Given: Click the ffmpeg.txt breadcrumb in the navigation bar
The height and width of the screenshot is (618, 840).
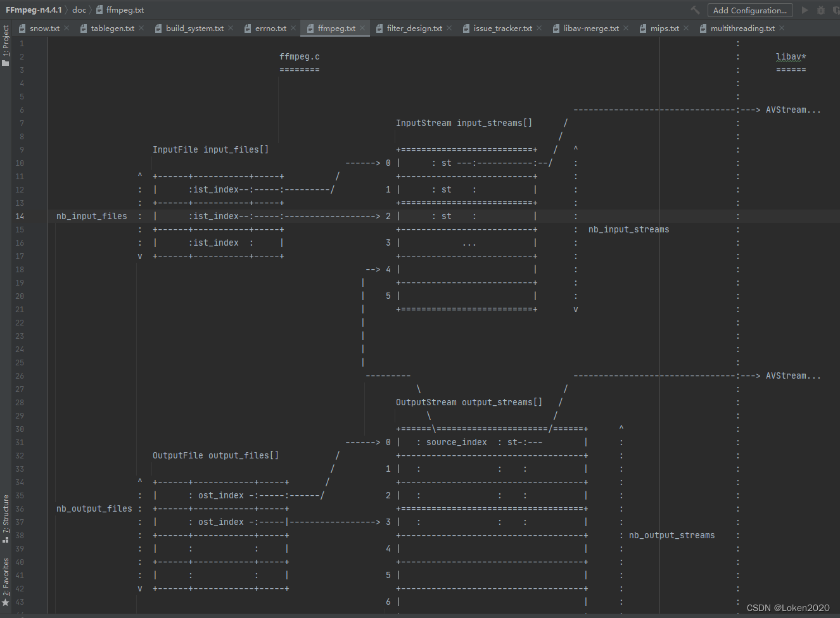Looking at the screenshot, I should [x=120, y=10].
